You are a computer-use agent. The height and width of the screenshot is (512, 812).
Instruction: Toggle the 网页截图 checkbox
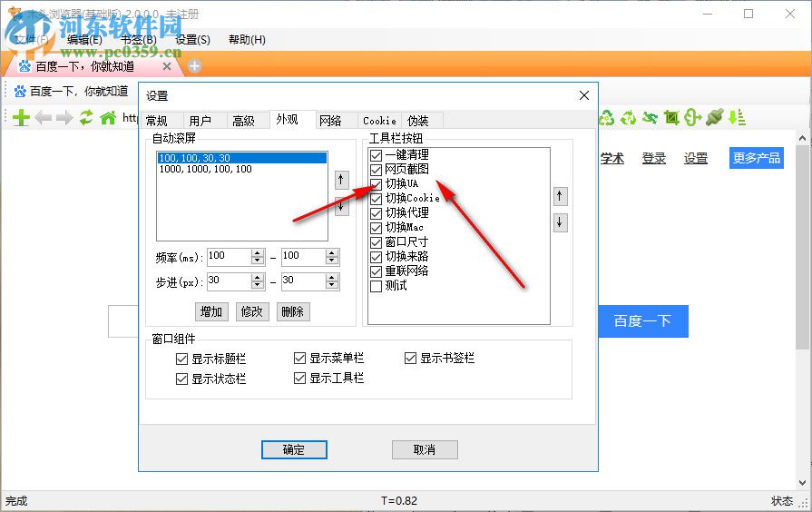(x=377, y=170)
